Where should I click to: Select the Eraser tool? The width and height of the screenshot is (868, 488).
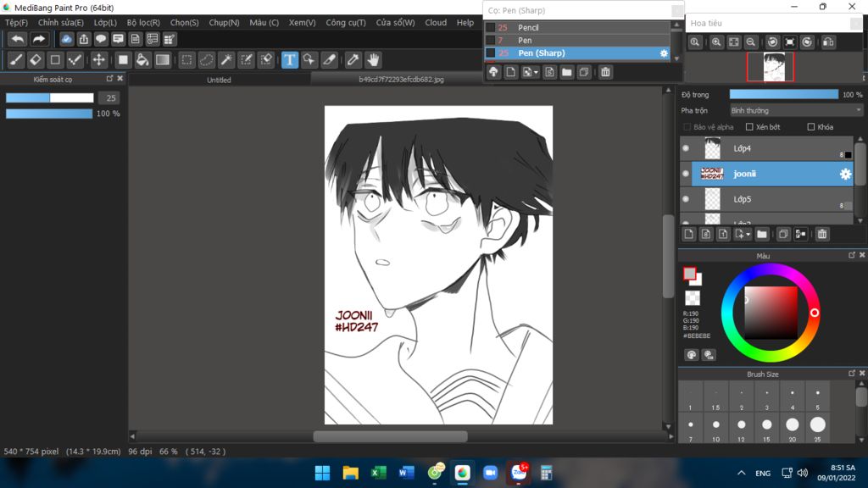pos(36,60)
